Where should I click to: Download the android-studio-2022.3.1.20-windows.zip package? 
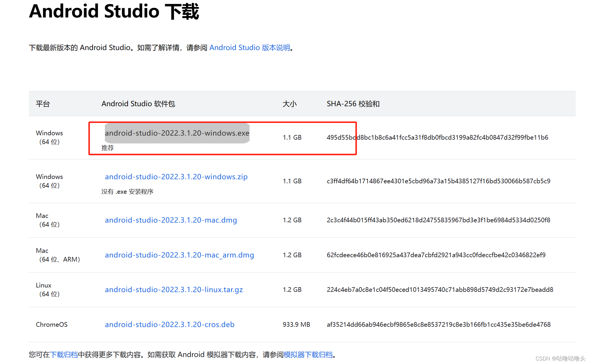pos(176,177)
